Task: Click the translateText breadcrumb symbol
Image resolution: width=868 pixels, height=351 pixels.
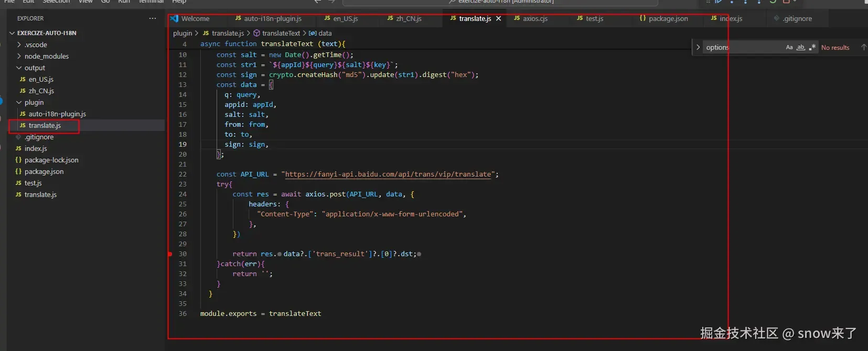Action: (x=281, y=33)
